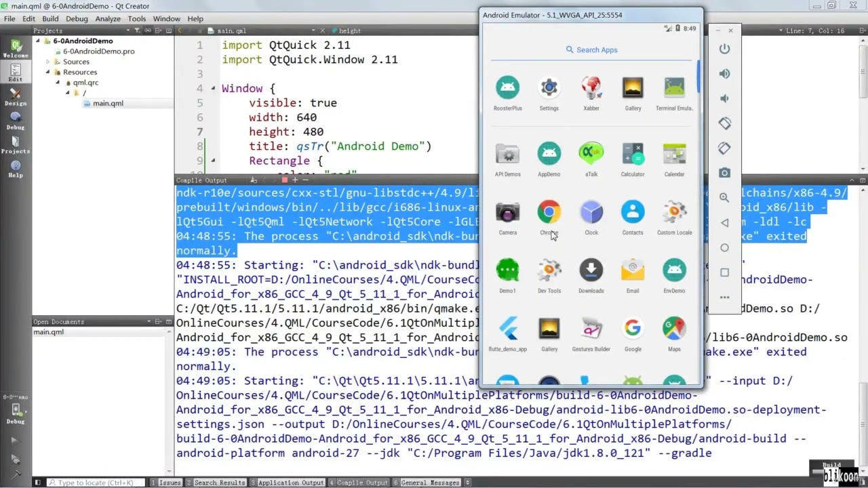Open Calculator app in emulator
Image resolution: width=868 pixels, height=488 pixels.
[x=633, y=159]
